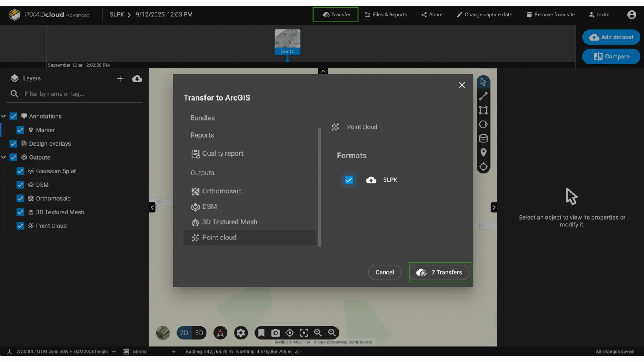Change the basemap thumbnail
644x362 pixels.
[163, 333]
